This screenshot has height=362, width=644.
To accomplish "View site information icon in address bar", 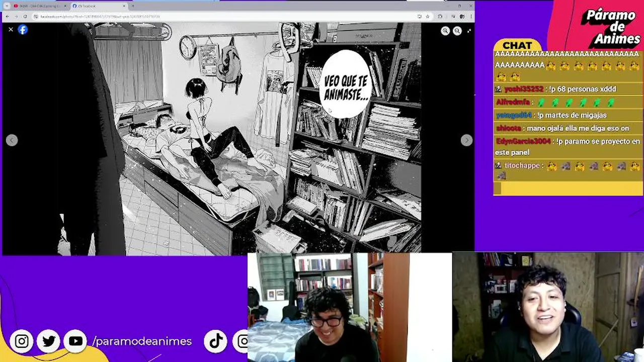I will point(36,17).
